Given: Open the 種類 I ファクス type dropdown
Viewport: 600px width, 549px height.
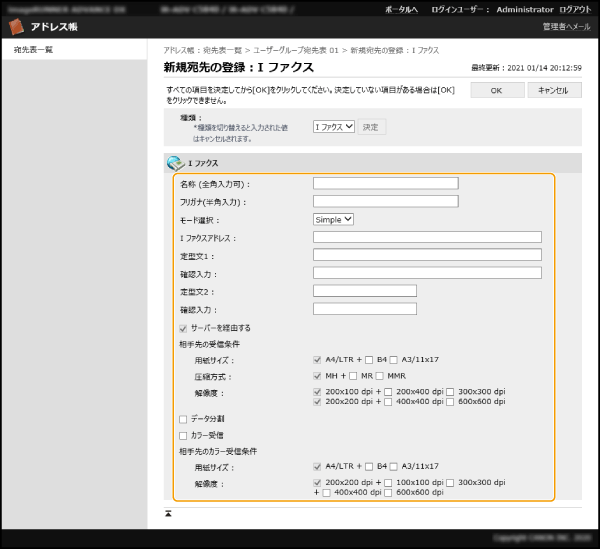Looking at the screenshot, I should (x=334, y=127).
